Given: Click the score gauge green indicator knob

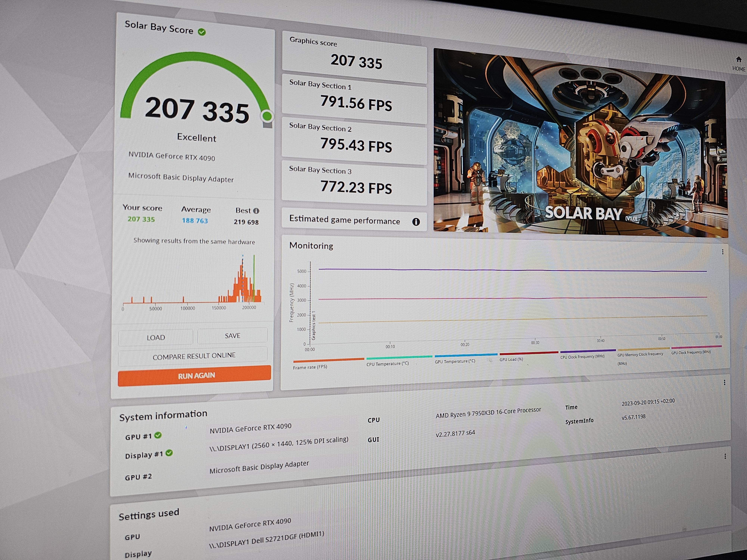Looking at the screenshot, I should 267,116.
